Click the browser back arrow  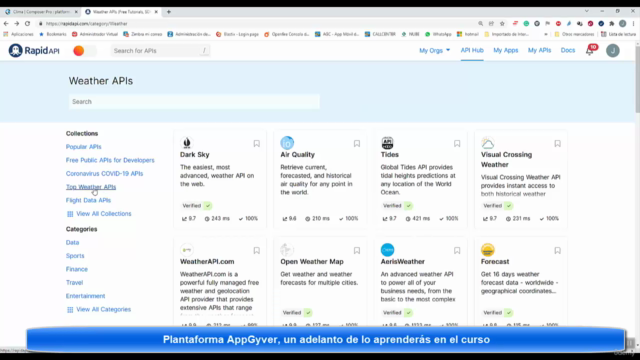click(6, 24)
